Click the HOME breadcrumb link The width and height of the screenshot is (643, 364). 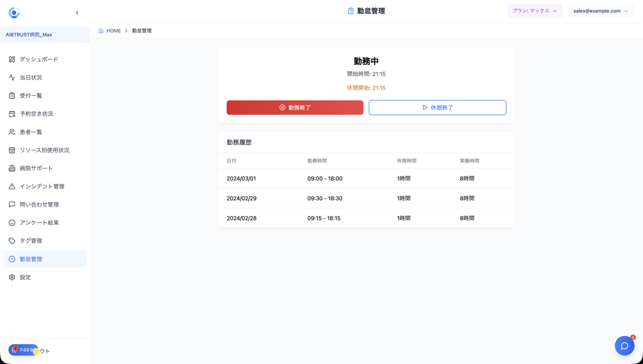pyautogui.click(x=114, y=31)
